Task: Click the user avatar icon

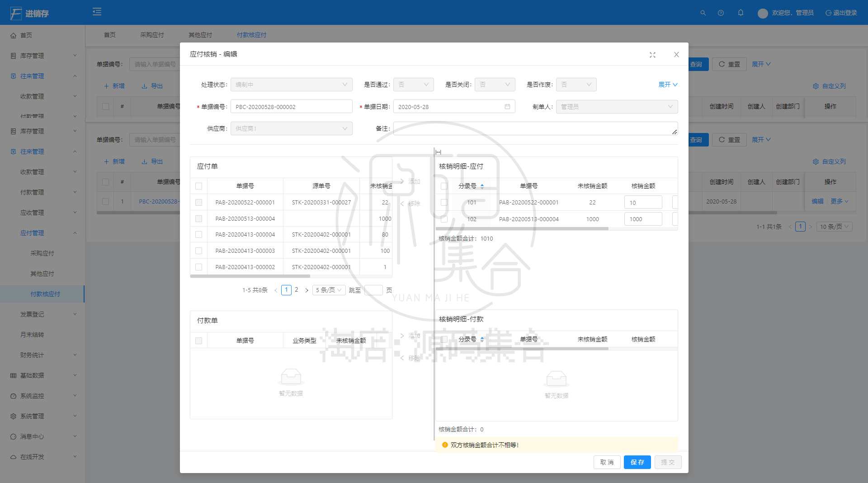Action: (763, 13)
